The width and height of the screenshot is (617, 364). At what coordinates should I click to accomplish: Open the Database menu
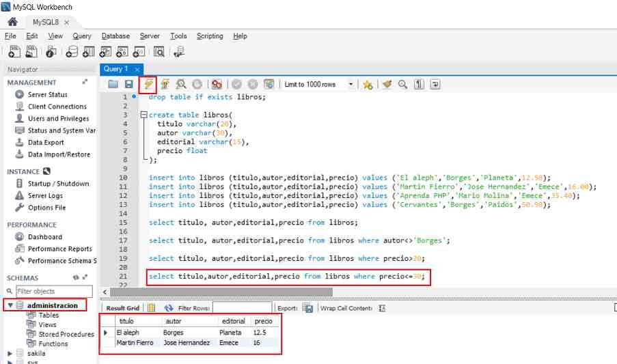[x=115, y=36]
